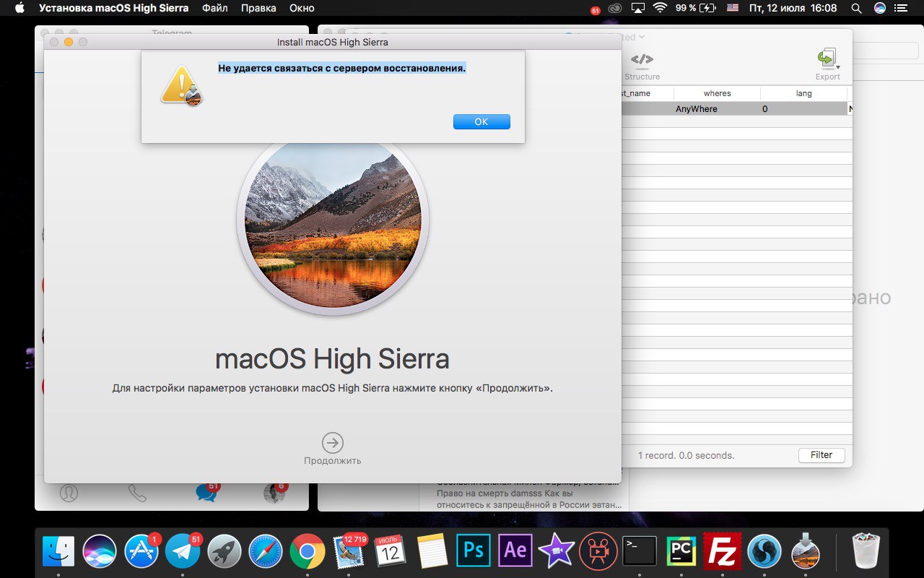The height and width of the screenshot is (578, 924).
Task: Click the date and time Пт, 12 июля 16:08
Action: [793, 9]
